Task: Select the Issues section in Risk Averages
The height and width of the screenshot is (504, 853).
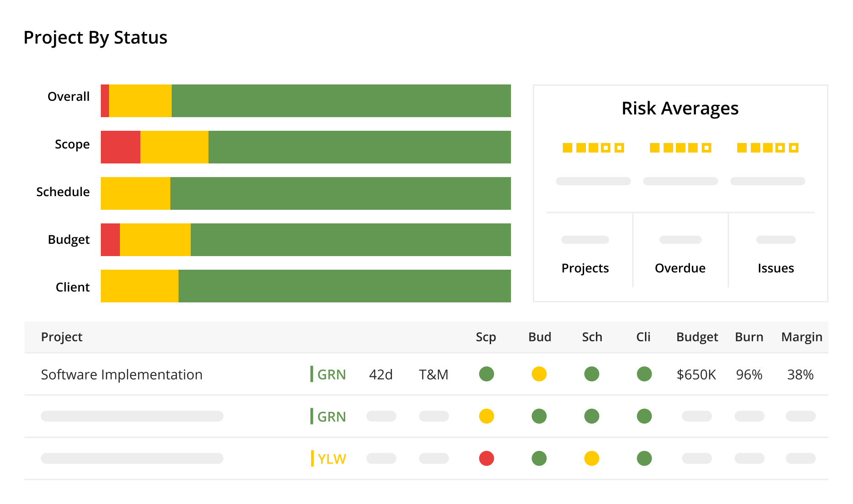Action: (776, 268)
